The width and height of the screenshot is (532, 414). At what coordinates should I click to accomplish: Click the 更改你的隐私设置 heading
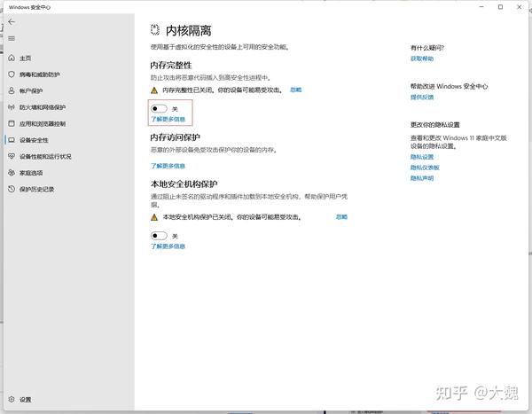pos(435,124)
